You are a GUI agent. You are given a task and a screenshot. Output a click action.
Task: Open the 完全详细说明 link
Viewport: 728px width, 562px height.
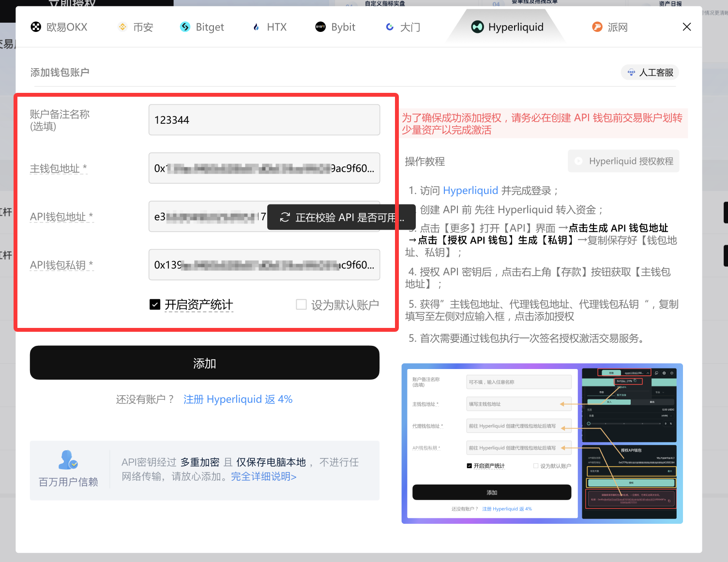pyautogui.click(x=263, y=476)
